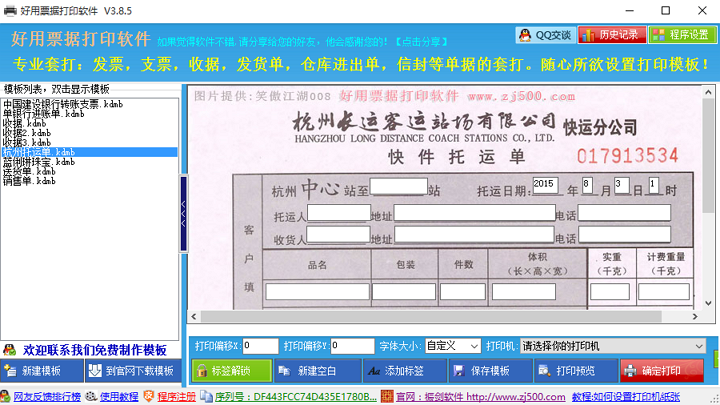
Task: Click the 包装 packaging field
Action: pos(404,292)
